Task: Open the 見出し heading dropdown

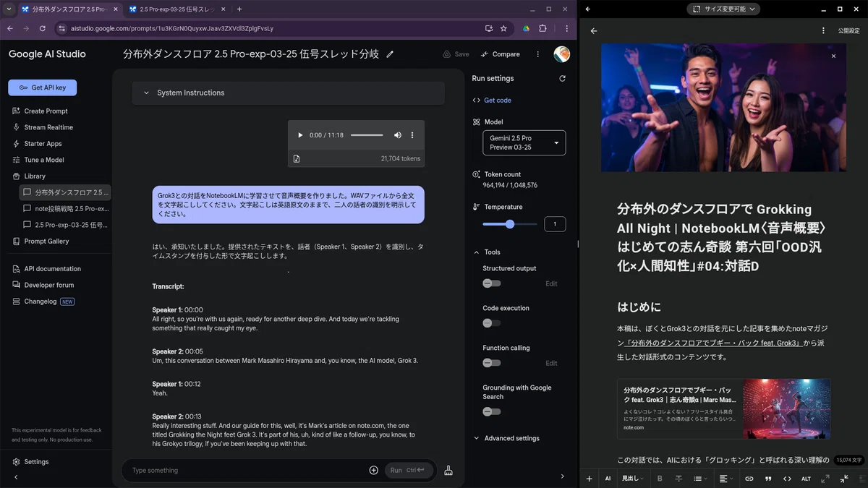Action: (632, 479)
